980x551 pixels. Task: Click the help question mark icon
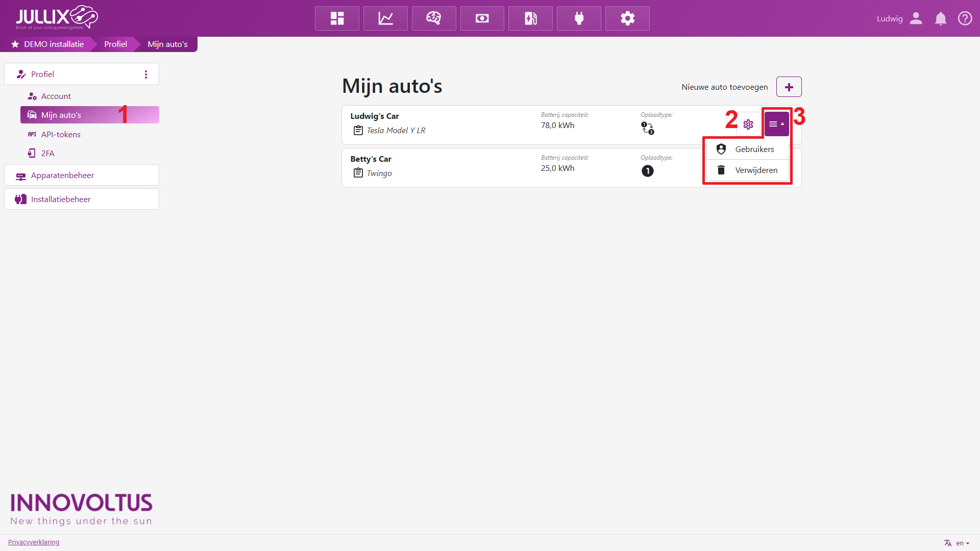click(x=965, y=18)
